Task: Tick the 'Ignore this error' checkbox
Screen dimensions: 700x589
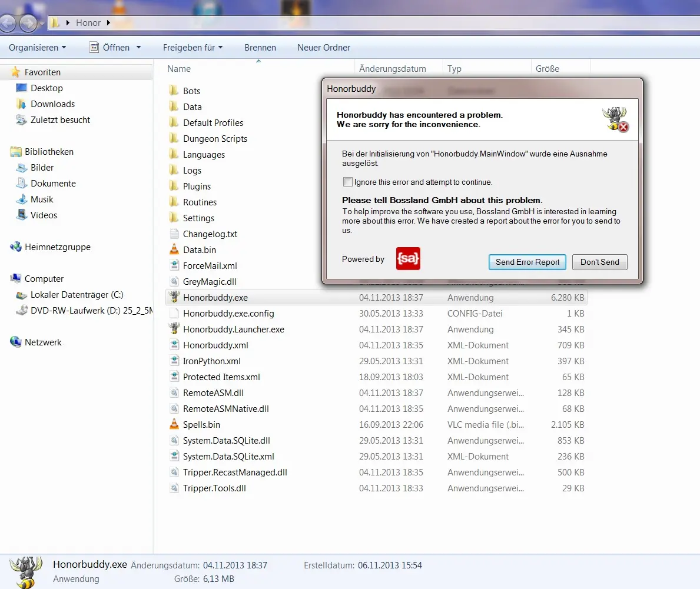Action: pos(348,182)
